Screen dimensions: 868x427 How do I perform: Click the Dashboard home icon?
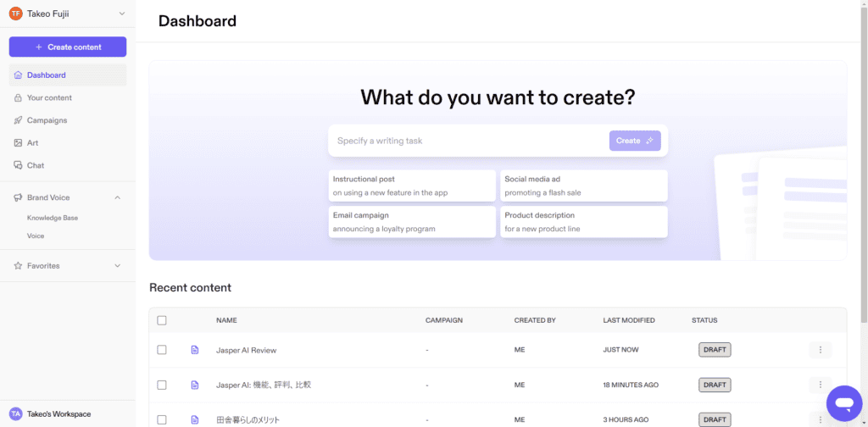(x=18, y=75)
